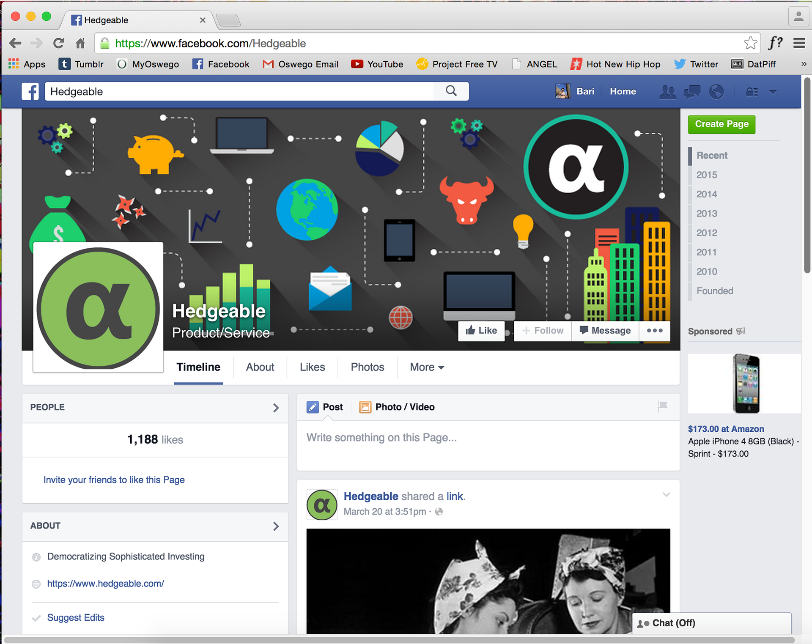
Task: Open the Apps bookmark shortcut
Action: pyautogui.click(x=27, y=64)
